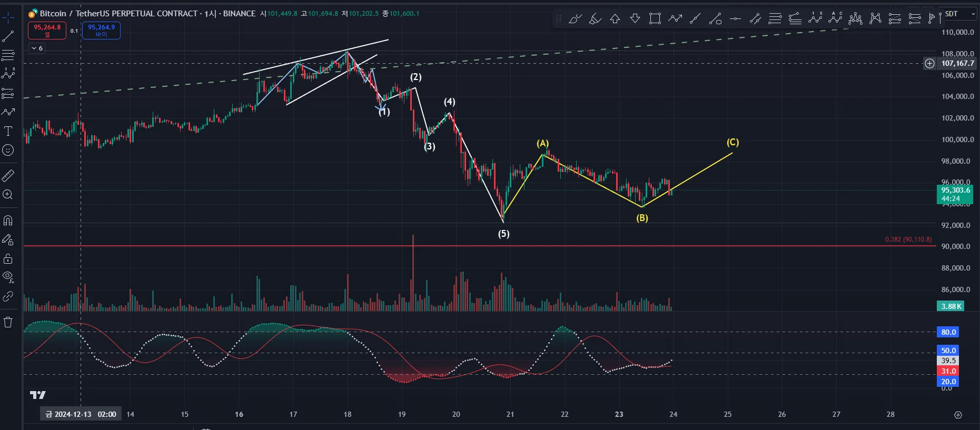Click the TradingView logo on chart

pyautogui.click(x=38, y=395)
